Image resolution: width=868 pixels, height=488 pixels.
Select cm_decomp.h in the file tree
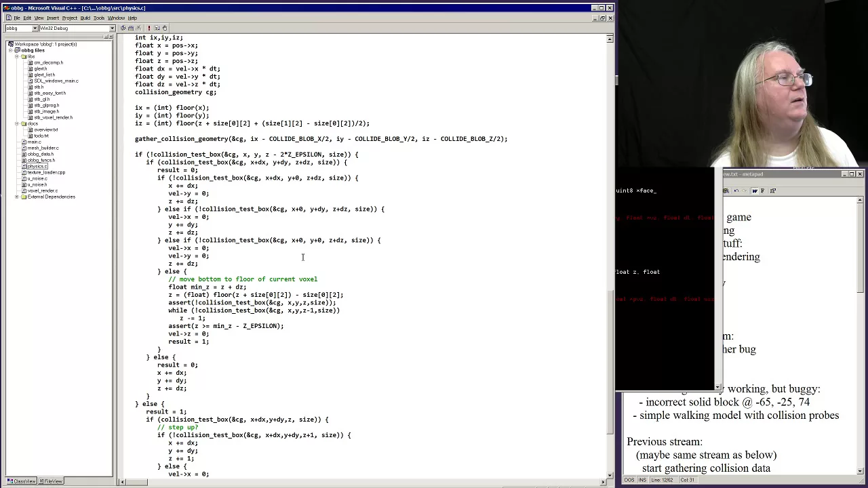click(x=48, y=62)
